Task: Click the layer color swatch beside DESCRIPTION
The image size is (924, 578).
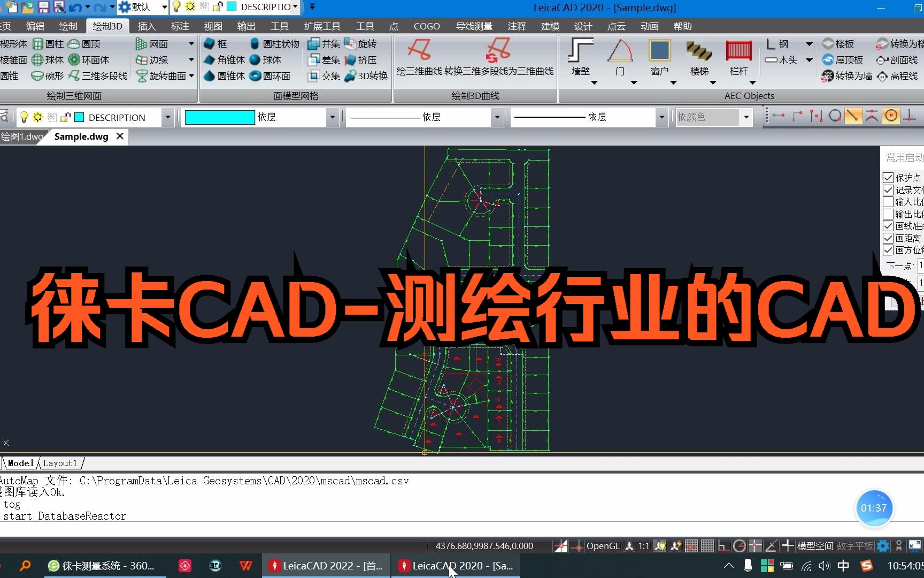Action: (x=79, y=117)
